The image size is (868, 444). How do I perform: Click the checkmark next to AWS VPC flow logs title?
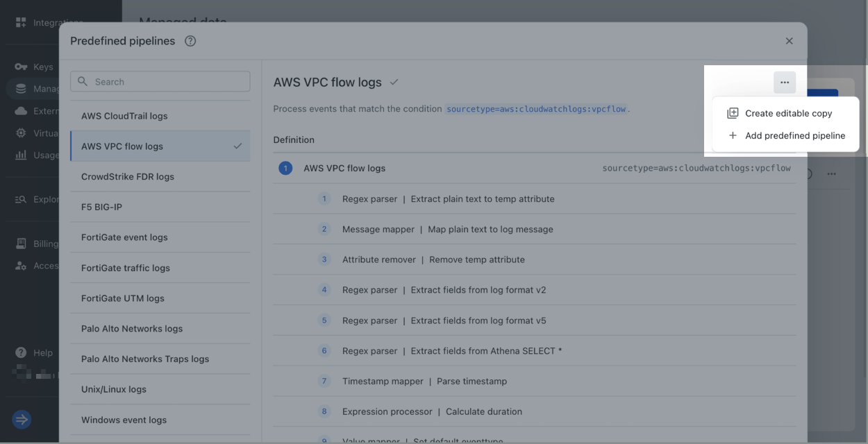(x=394, y=82)
